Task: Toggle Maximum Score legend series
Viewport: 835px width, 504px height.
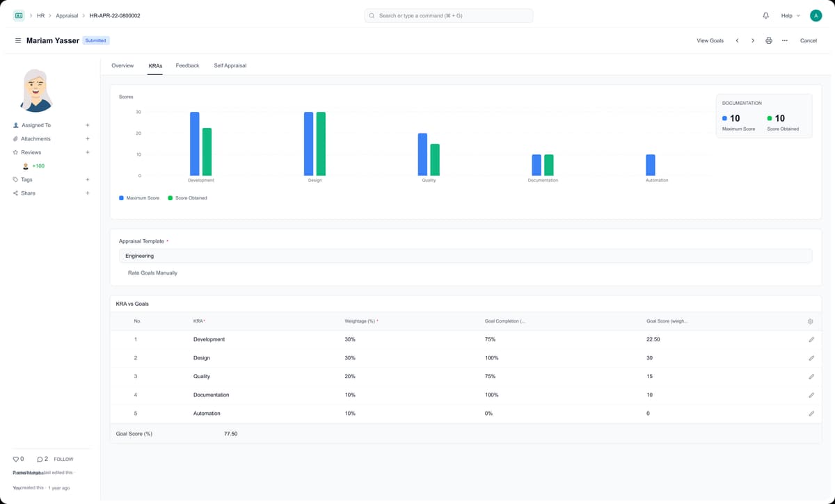Action: coord(139,198)
